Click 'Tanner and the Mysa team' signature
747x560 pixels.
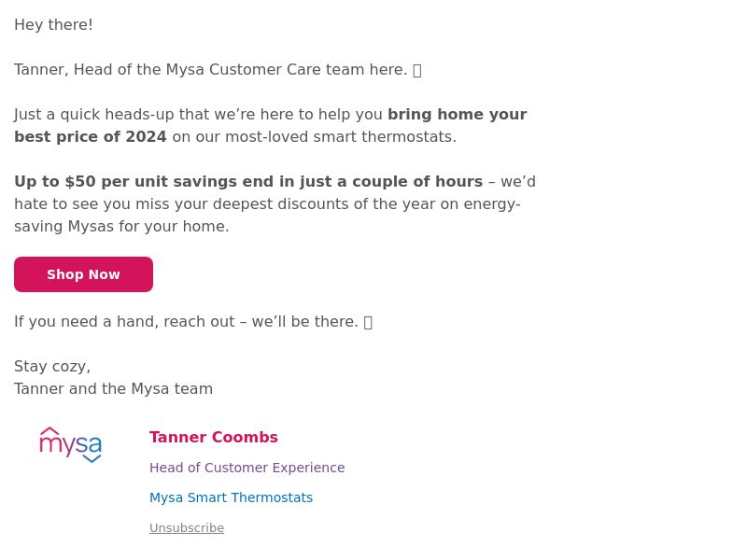click(x=113, y=389)
